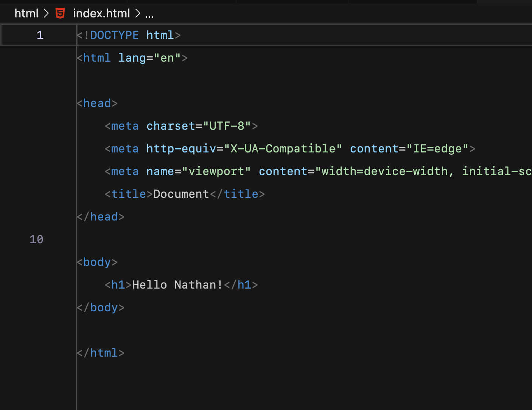Click the html opening tag
532x410 pixels.
(x=96, y=57)
